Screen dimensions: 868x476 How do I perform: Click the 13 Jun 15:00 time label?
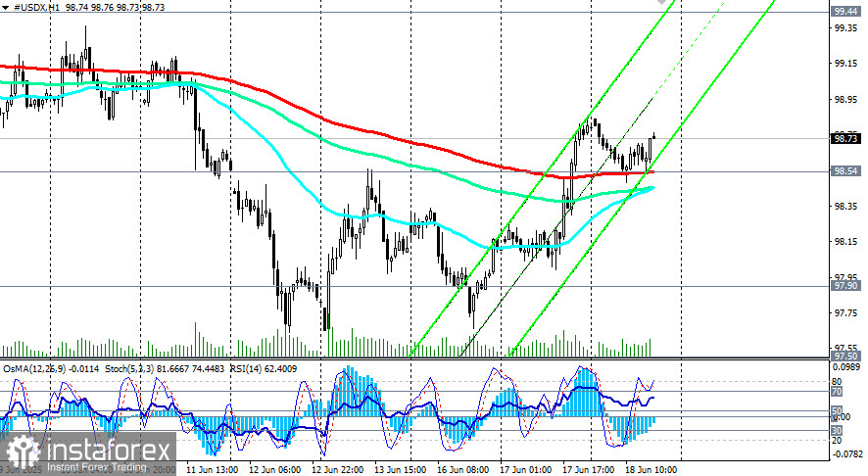(x=401, y=470)
